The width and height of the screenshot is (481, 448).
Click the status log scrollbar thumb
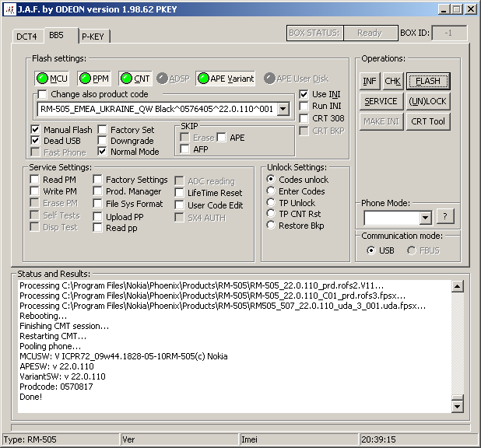pyautogui.click(x=457, y=397)
